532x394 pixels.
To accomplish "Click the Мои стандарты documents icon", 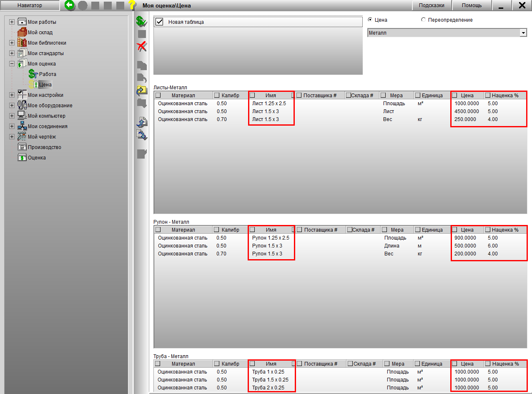I will point(22,53).
